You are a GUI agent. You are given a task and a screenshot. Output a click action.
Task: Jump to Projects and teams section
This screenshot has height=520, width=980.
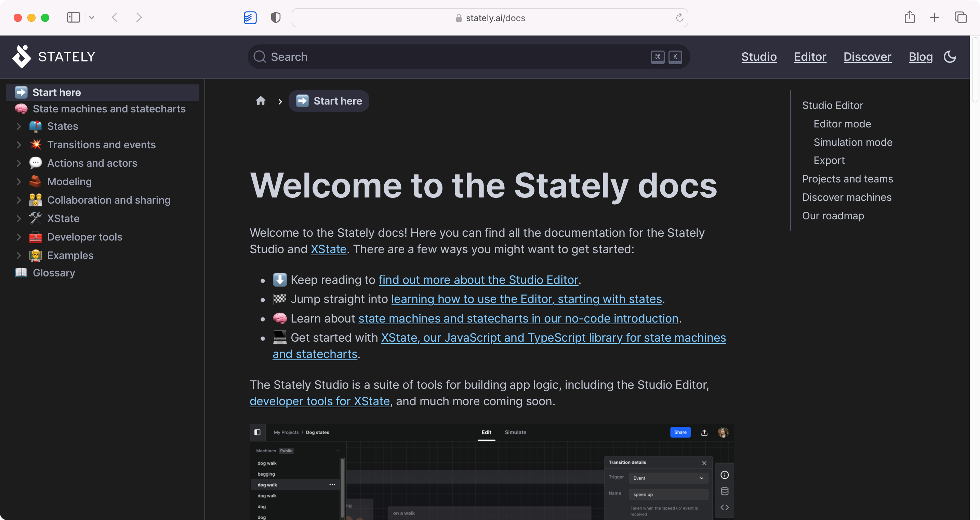click(x=847, y=179)
